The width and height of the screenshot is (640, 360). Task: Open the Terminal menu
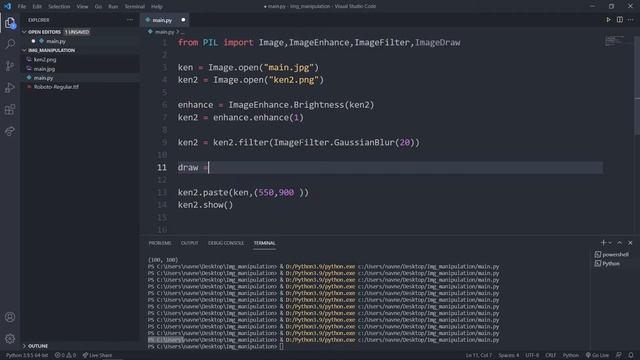pyautogui.click(x=135, y=7)
